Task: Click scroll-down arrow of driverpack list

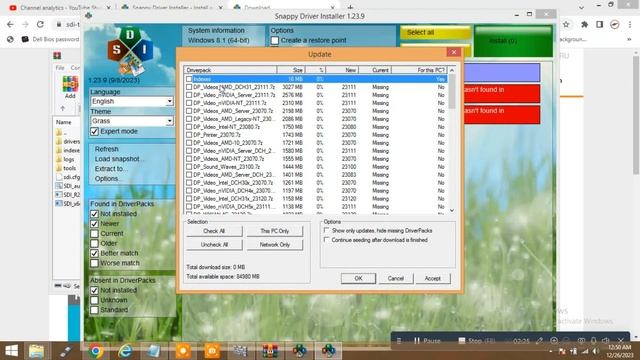Action: (x=452, y=210)
